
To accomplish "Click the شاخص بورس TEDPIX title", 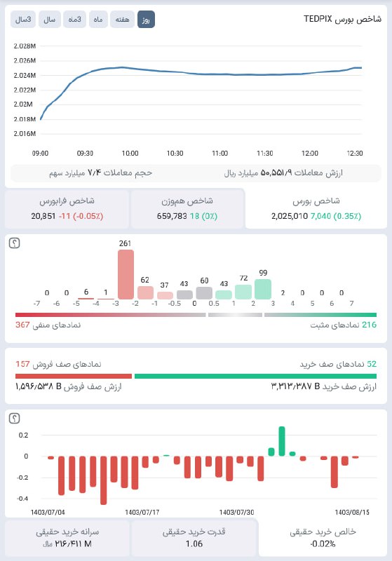I will 343,19.
